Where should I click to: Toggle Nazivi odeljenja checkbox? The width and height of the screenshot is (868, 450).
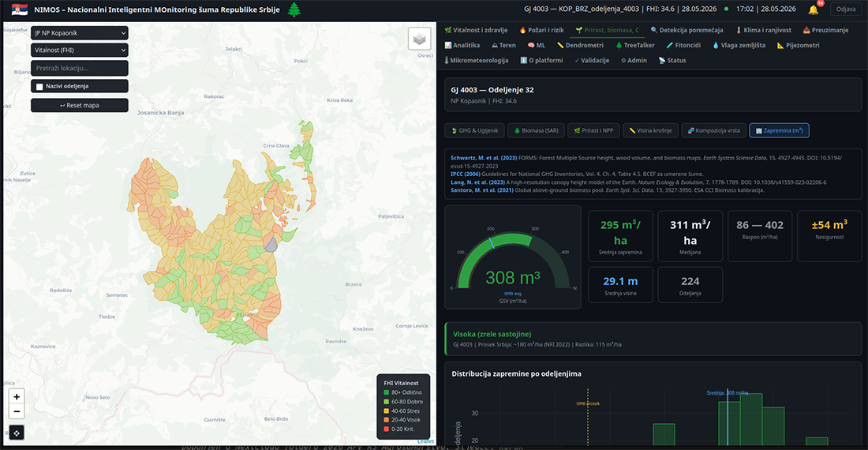click(x=39, y=86)
